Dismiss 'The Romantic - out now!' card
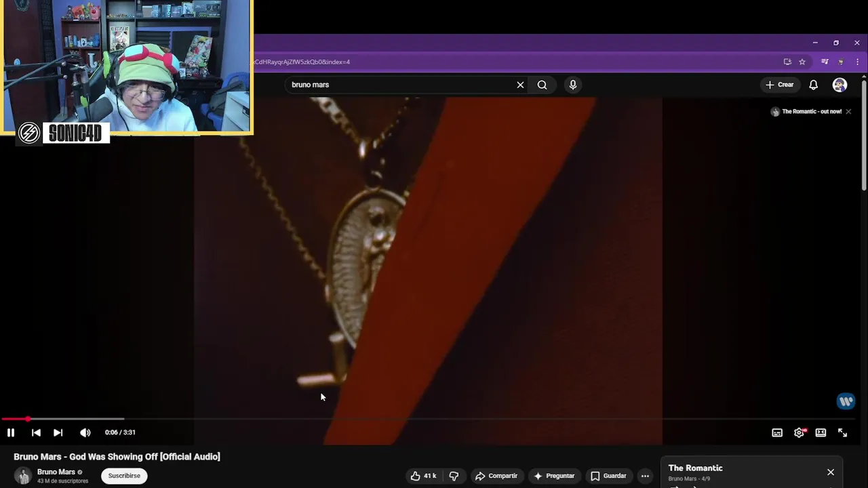Image resolution: width=868 pixels, height=488 pixels. [848, 111]
